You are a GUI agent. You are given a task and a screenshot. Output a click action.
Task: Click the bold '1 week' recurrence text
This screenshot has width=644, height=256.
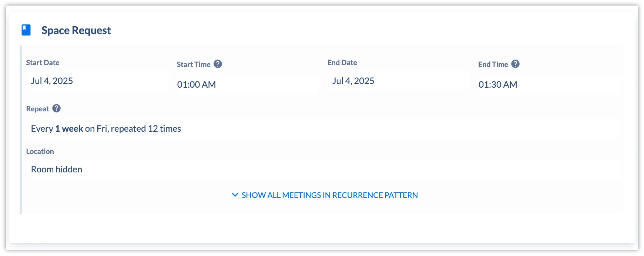click(x=69, y=129)
